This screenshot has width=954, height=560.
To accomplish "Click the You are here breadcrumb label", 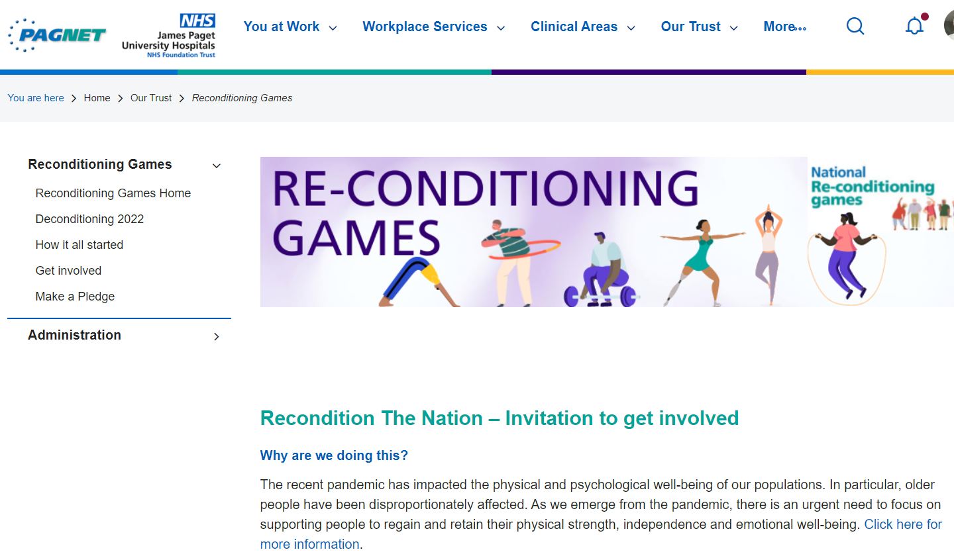I will click(36, 98).
